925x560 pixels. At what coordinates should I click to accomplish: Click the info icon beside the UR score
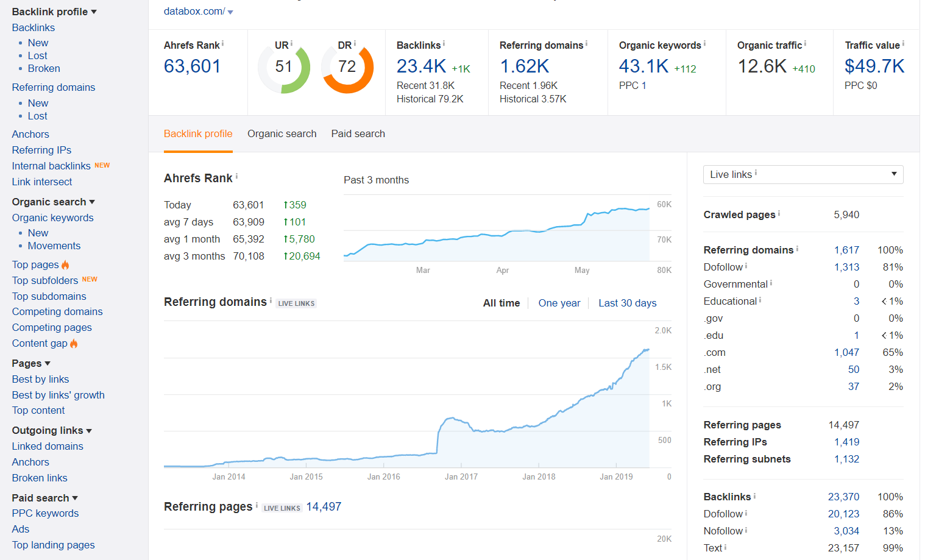291,44
